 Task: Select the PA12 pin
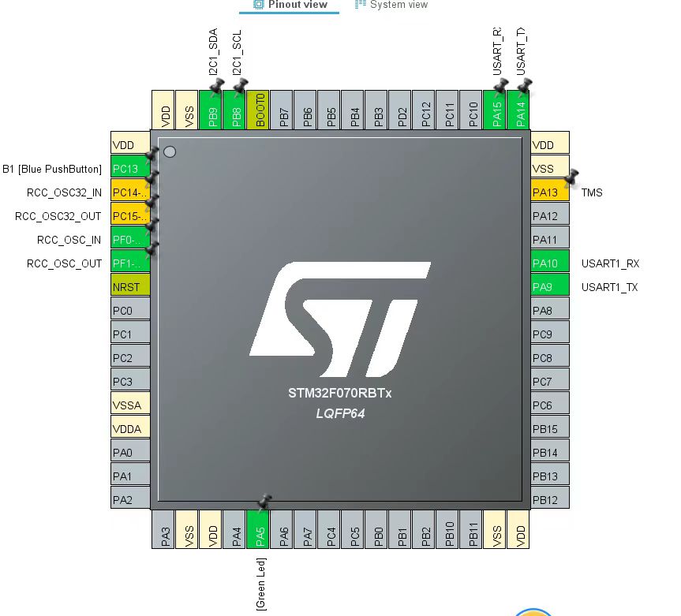pyautogui.click(x=550, y=214)
